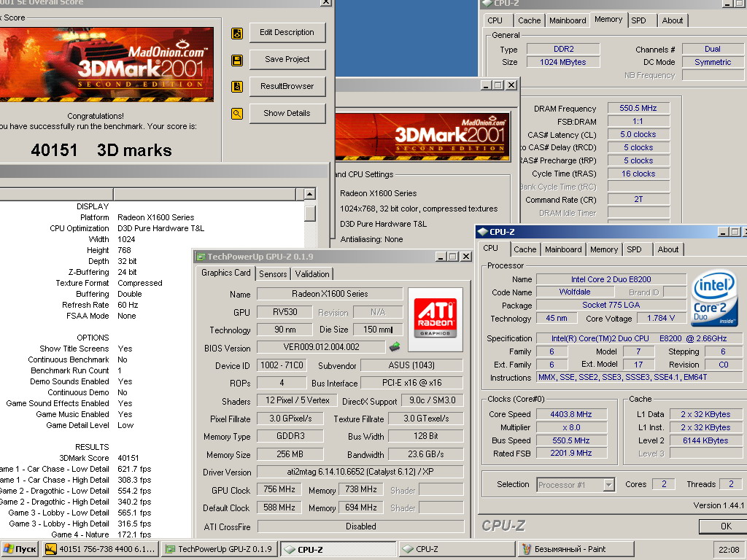Click the Rated FSB 2201.9 MHz value
The width and height of the screenshot is (747, 560).
570,454
